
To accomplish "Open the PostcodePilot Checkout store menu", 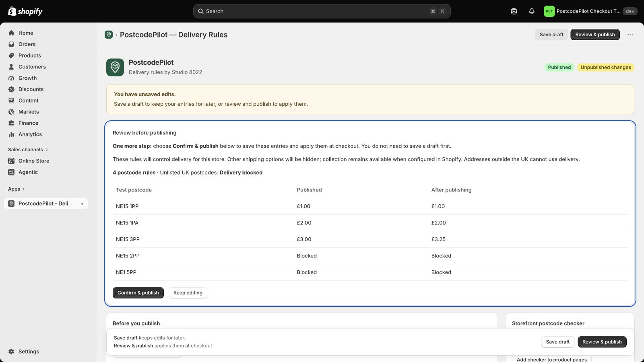I will (590, 11).
